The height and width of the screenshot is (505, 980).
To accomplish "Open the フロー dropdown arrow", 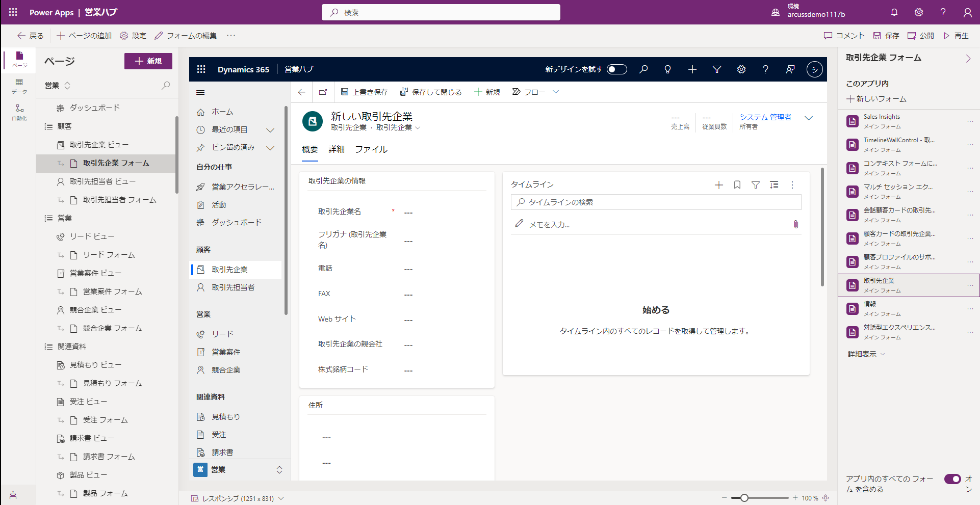I will pyautogui.click(x=556, y=92).
